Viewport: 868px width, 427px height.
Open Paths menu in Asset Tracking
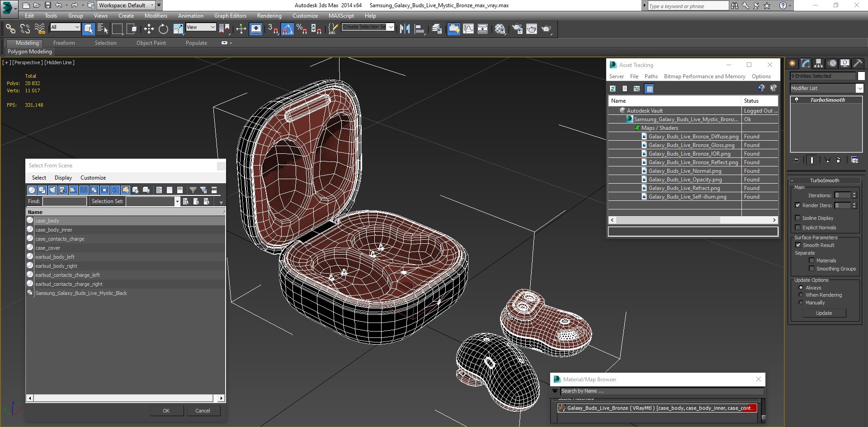tap(651, 76)
